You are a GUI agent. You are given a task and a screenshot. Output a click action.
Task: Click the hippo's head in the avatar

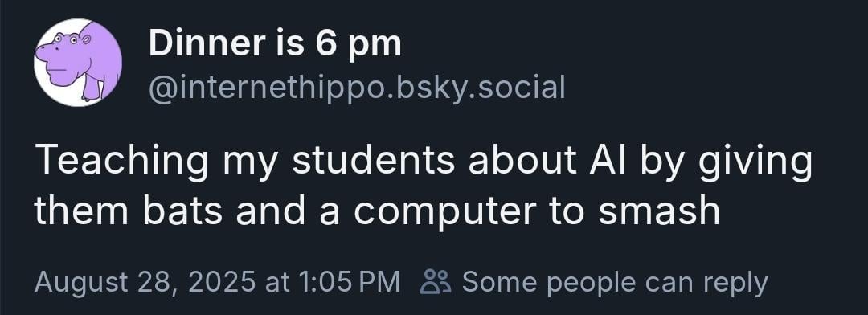tap(63, 55)
